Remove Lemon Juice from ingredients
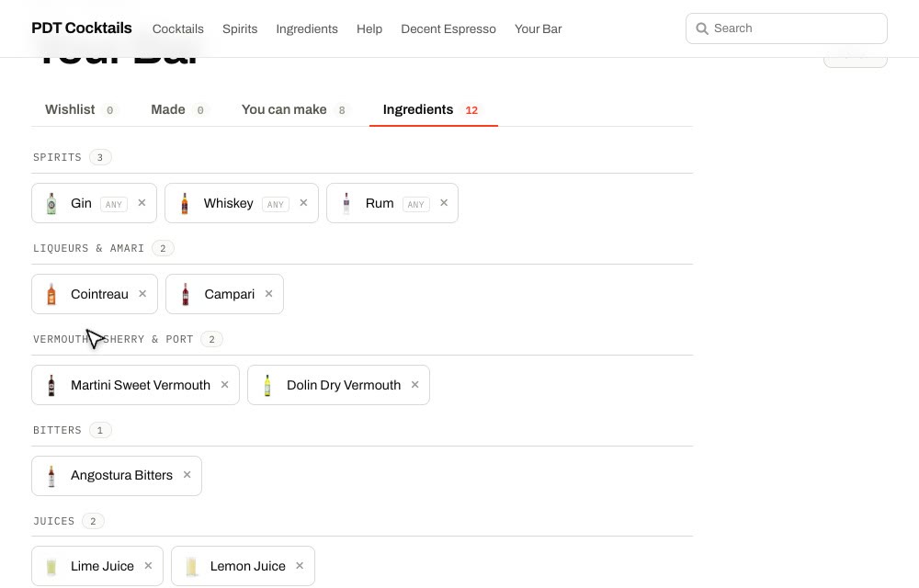 click(300, 566)
